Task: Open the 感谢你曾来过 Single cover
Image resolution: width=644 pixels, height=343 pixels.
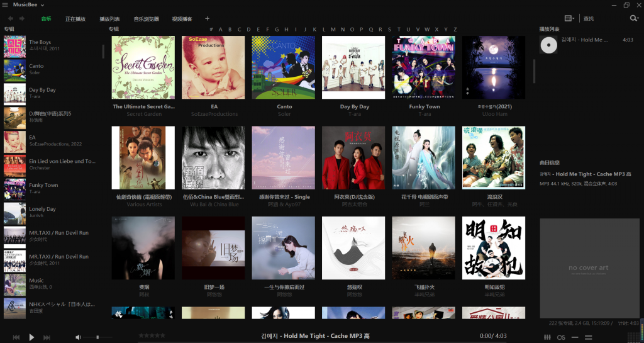Action: 284,158
